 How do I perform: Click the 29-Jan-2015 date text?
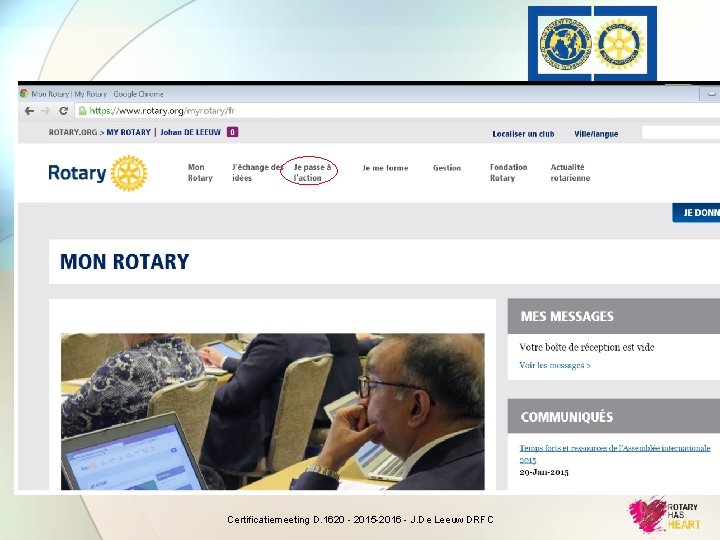coord(544,472)
